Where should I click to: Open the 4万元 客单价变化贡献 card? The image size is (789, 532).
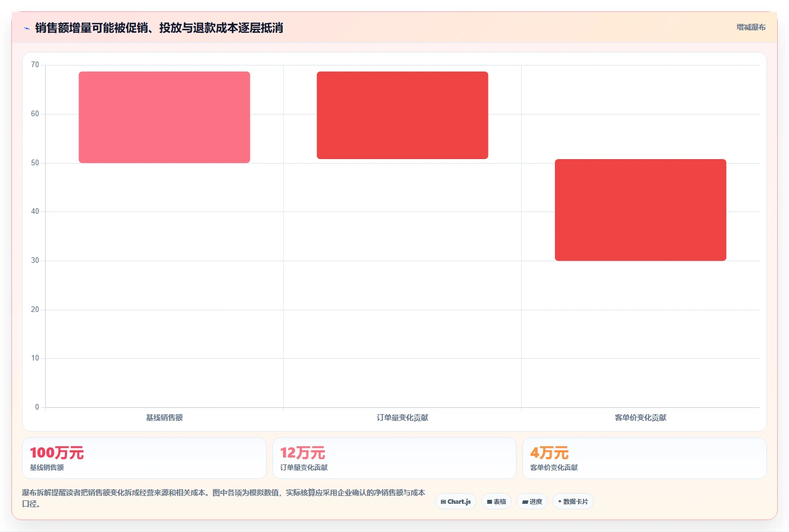tap(644, 458)
